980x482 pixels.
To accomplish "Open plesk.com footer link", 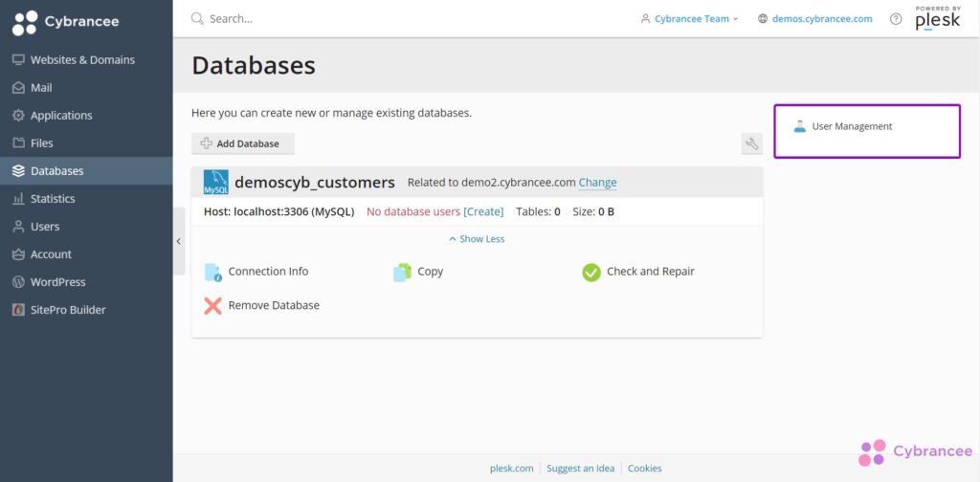I will (511, 469).
